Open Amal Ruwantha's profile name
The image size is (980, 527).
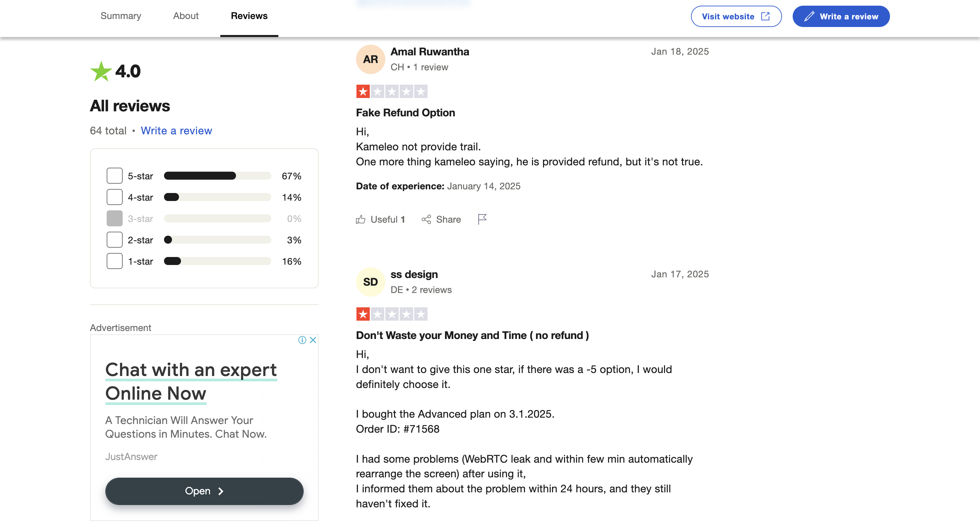430,52
